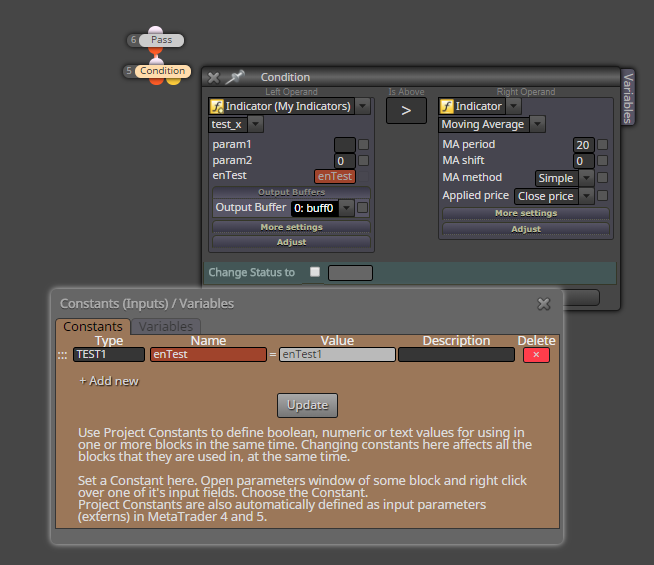Tick the param1 checkbox
This screenshot has height=565, width=654.
(x=364, y=145)
